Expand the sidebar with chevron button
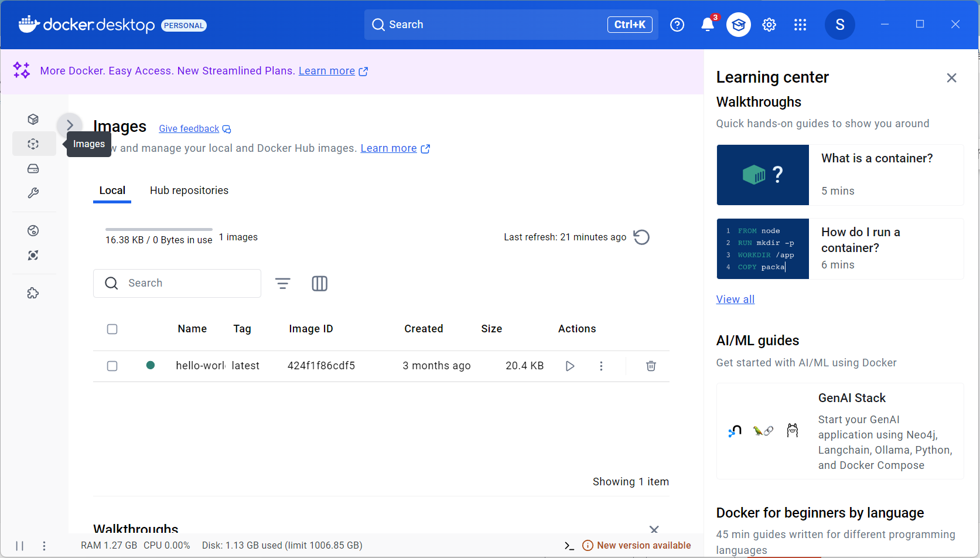 pos(70,125)
